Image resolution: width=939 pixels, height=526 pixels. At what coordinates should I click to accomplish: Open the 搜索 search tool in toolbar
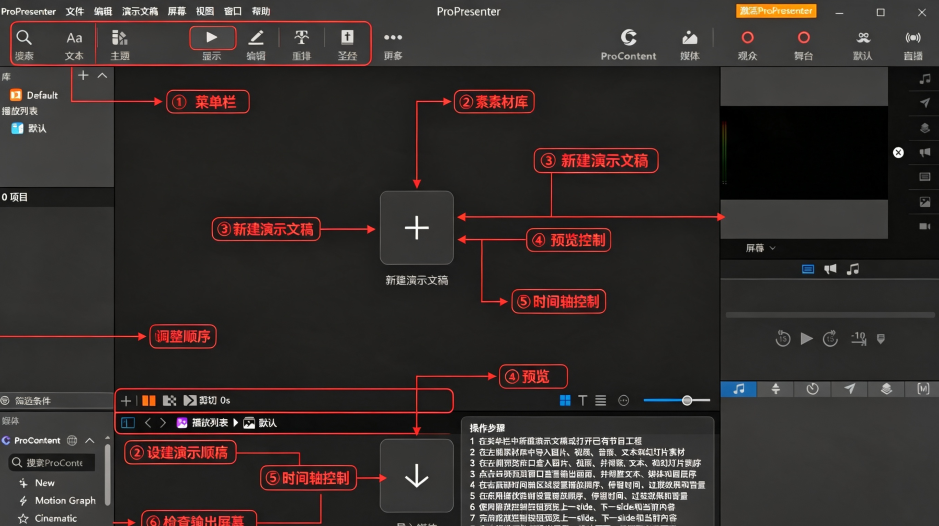[x=24, y=44]
